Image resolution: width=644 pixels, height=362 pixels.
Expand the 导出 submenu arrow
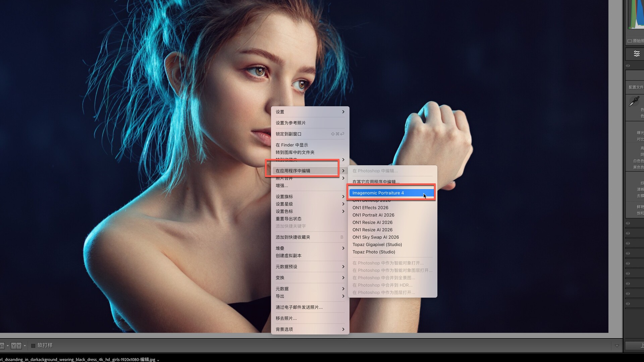pyautogui.click(x=343, y=296)
